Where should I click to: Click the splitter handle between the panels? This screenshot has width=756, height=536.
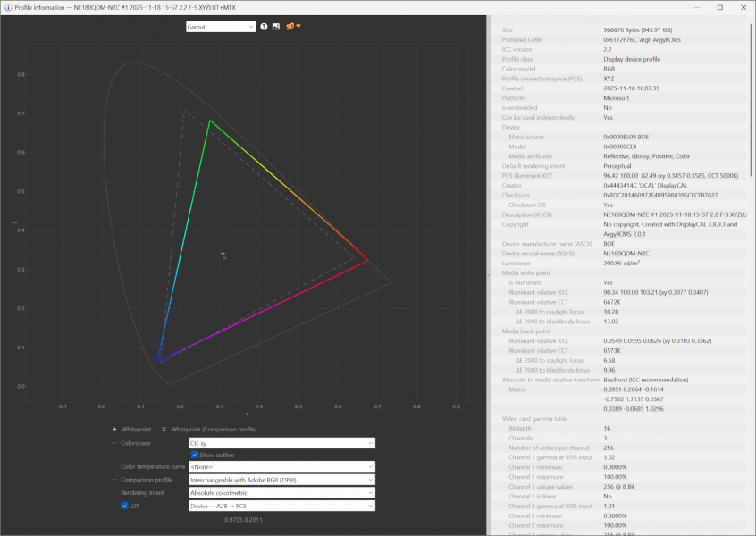coord(488,275)
